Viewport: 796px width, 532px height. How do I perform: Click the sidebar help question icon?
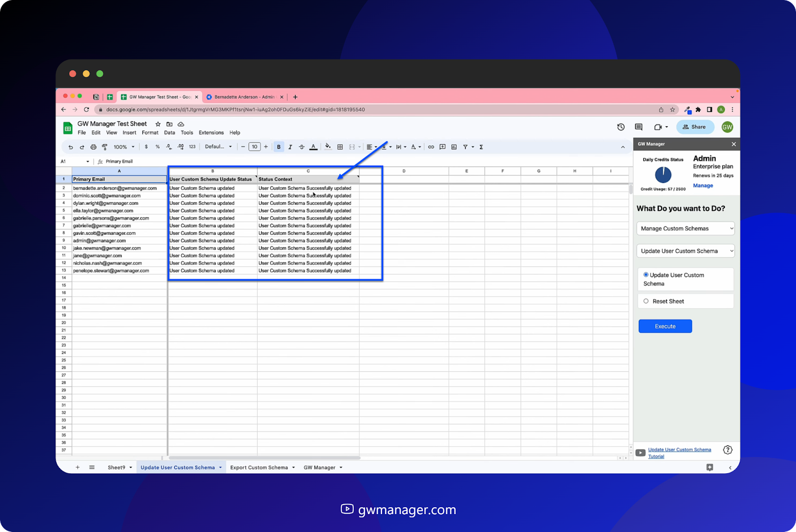(x=727, y=450)
